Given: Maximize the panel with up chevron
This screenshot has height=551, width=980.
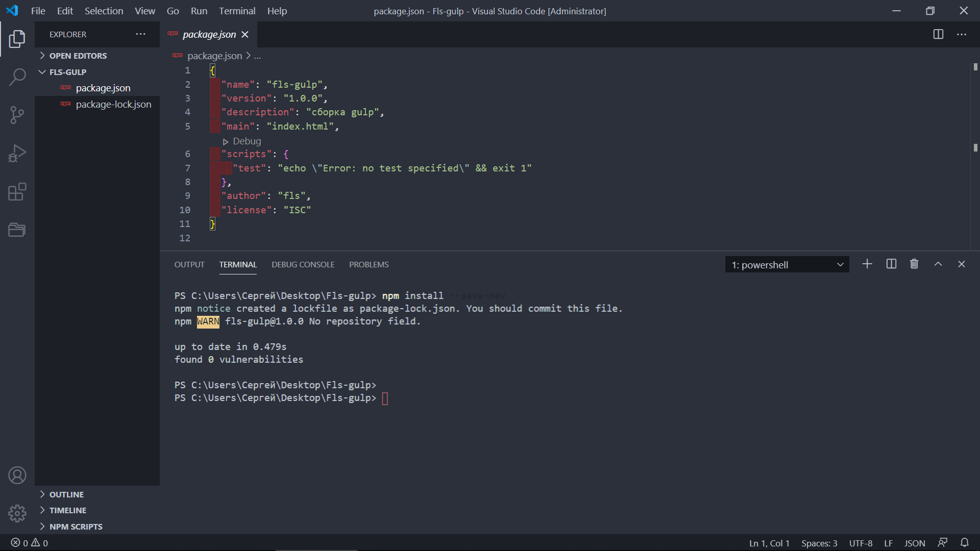Looking at the screenshot, I should [x=938, y=264].
